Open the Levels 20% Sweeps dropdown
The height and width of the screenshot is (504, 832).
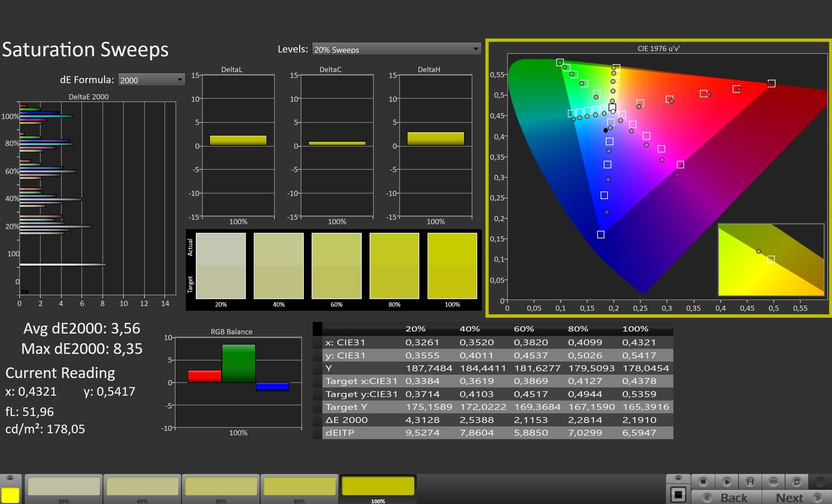click(396, 49)
